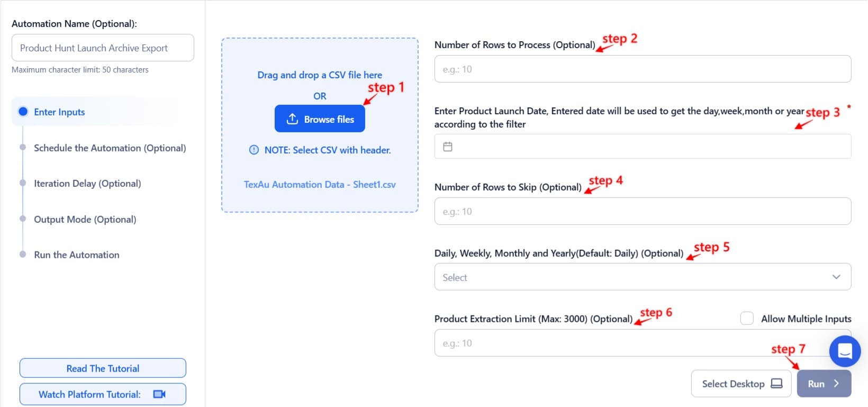Open the chat support bubble in bottom corner
The height and width of the screenshot is (407, 868).
[845, 351]
